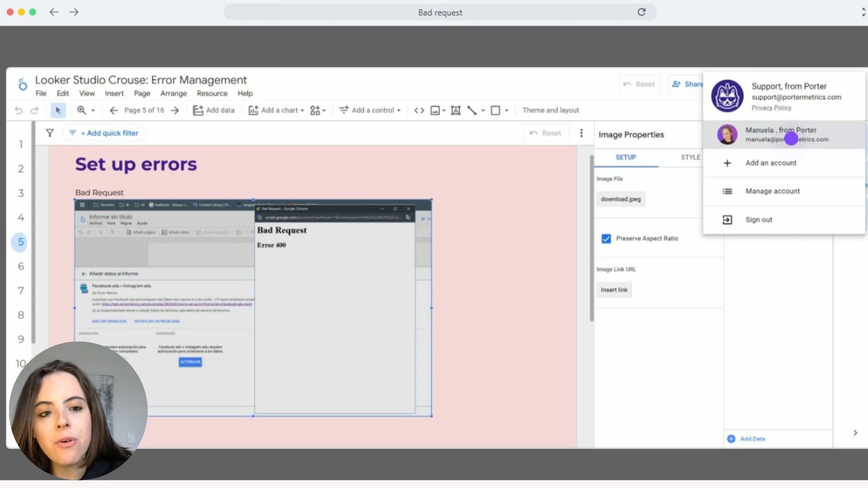
Task: Click the filter funnel icon
Action: pyautogui.click(x=50, y=133)
